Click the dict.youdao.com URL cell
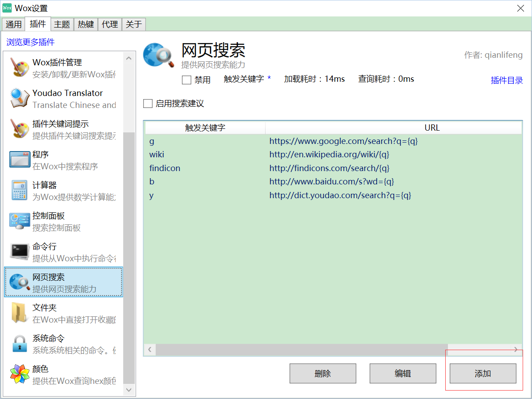The width and height of the screenshot is (532, 399). tap(340, 195)
